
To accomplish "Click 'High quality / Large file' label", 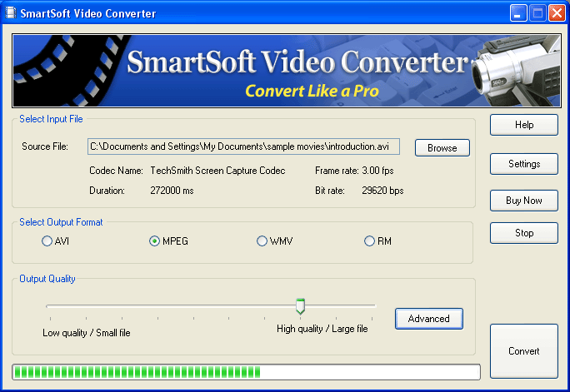I will point(322,329).
